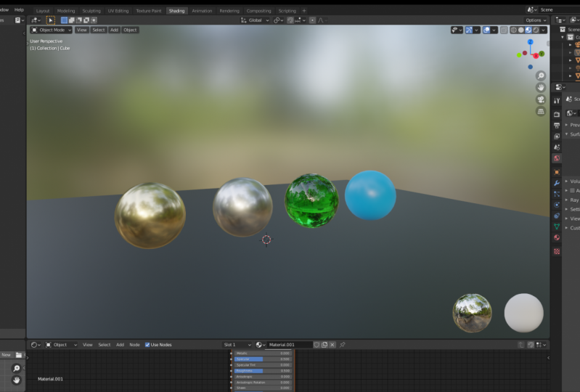Open the node editor Object type dropdown
Screen dimensions: 580x392
point(62,345)
